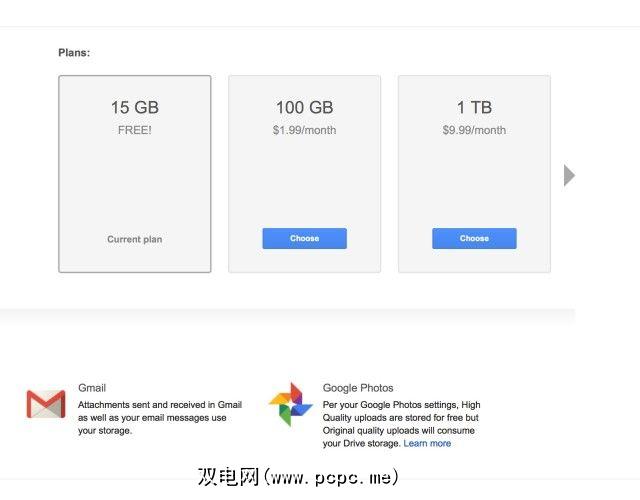640x500 pixels.
Task: Select the 15 GB heading
Action: [135, 107]
